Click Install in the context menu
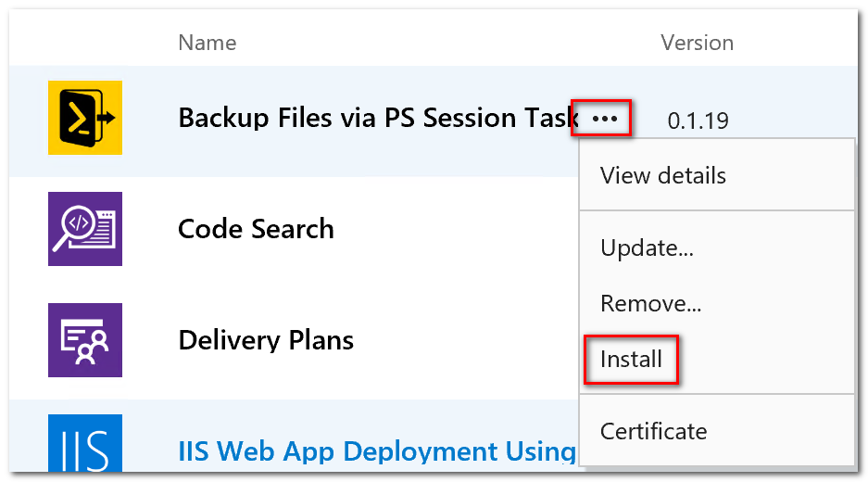The height and width of the screenshot is (482, 868). tap(631, 359)
